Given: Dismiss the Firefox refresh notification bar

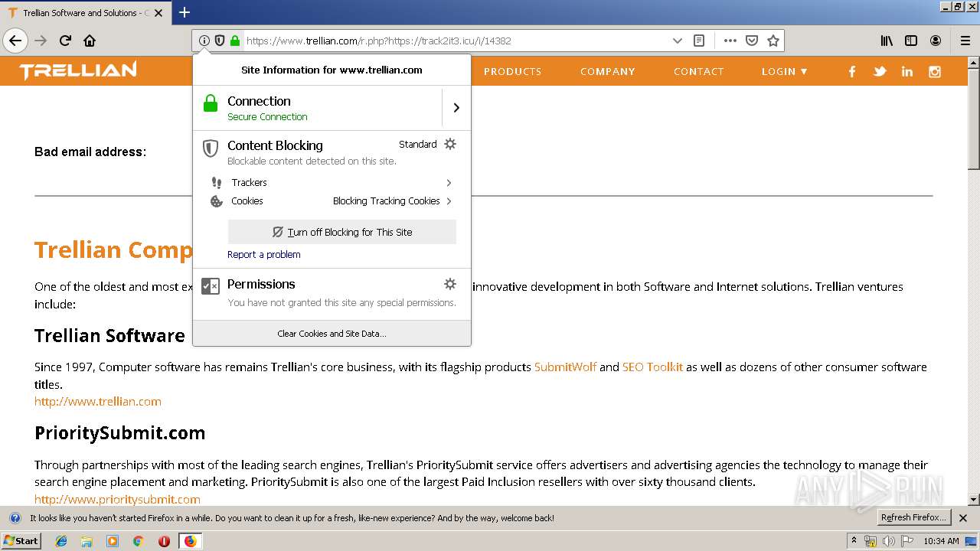Looking at the screenshot, I should 963,518.
